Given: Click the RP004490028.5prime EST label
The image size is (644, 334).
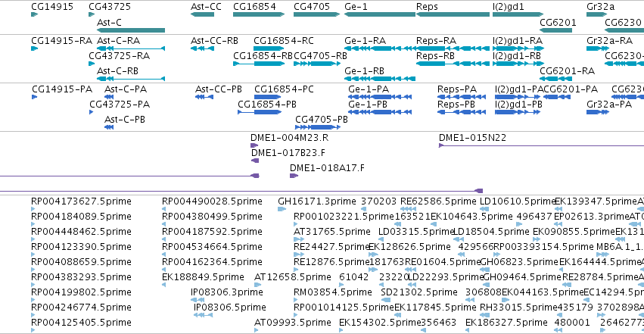Looking at the screenshot, I should coord(212,201).
